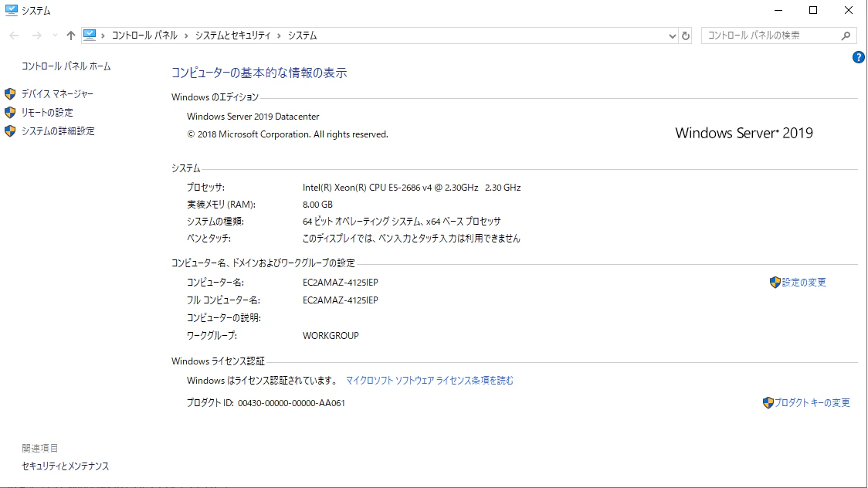The width and height of the screenshot is (868, 488).
Task: Expand chevron after コントロール パネル breadcrumb
Action: point(187,36)
